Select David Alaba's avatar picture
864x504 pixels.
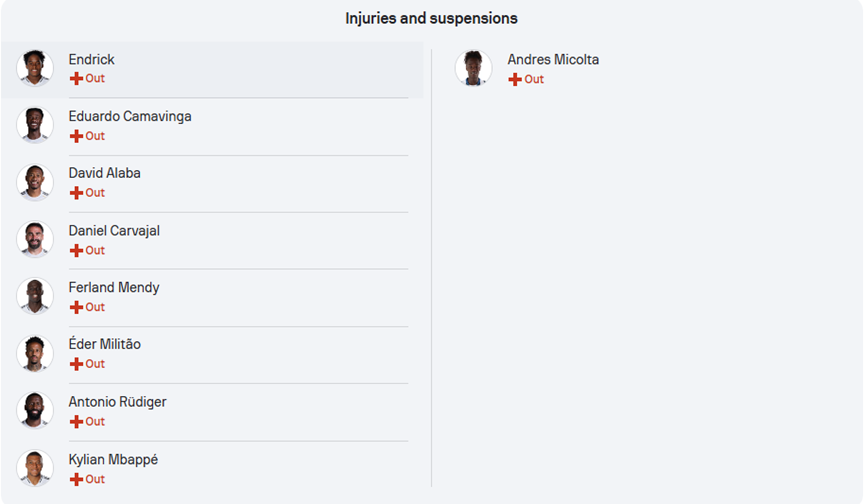(x=35, y=182)
